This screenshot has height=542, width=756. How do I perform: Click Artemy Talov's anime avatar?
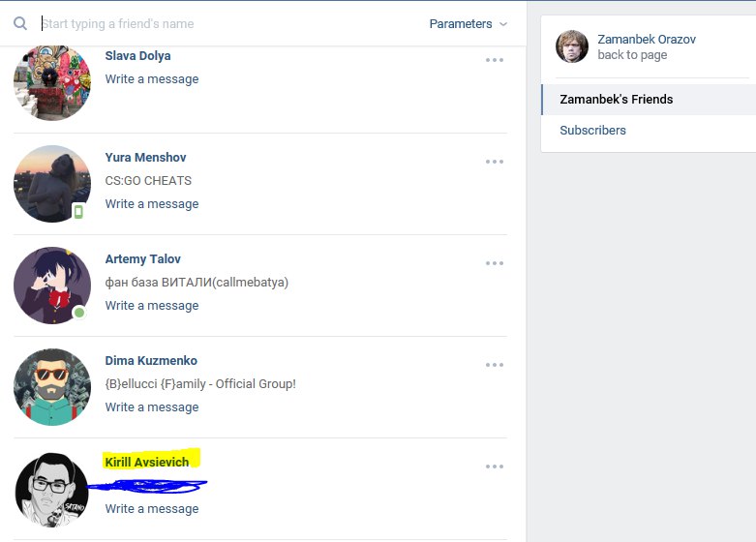pos(52,286)
